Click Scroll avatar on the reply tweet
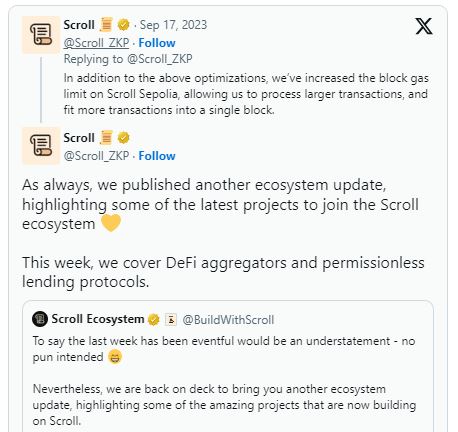Image resolution: width=458 pixels, height=432 pixels. point(41,35)
